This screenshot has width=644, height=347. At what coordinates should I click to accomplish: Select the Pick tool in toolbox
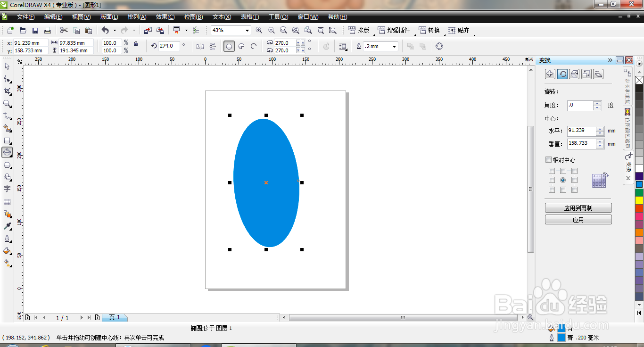(x=7, y=66)
